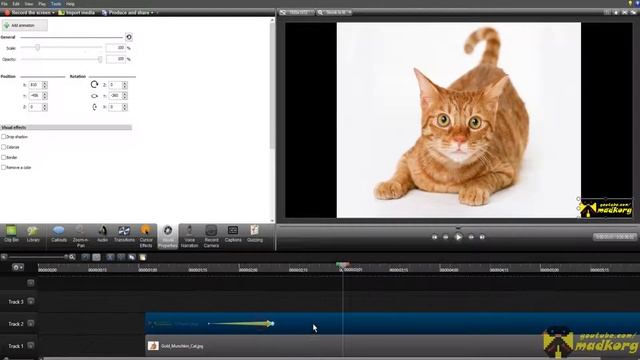This screenshot has height=360, width=640.
Task: Open the Record Camera tool
Action: 211,236
